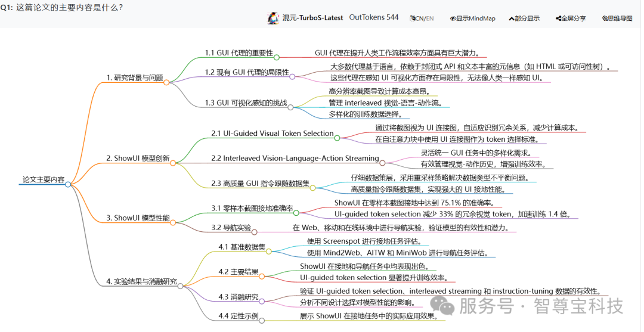Screen dimensions: 644x332
Task: Collapse root node circle of 论文主要内容
Action: click(x=68, y=185)
